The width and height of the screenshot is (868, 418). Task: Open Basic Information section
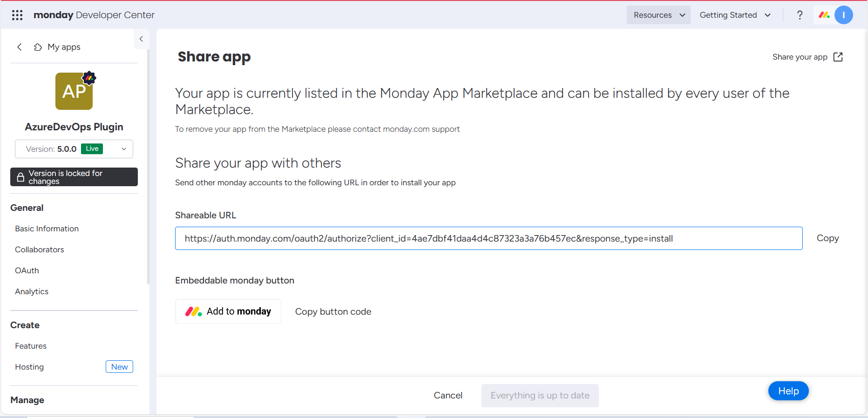point(47,229)
